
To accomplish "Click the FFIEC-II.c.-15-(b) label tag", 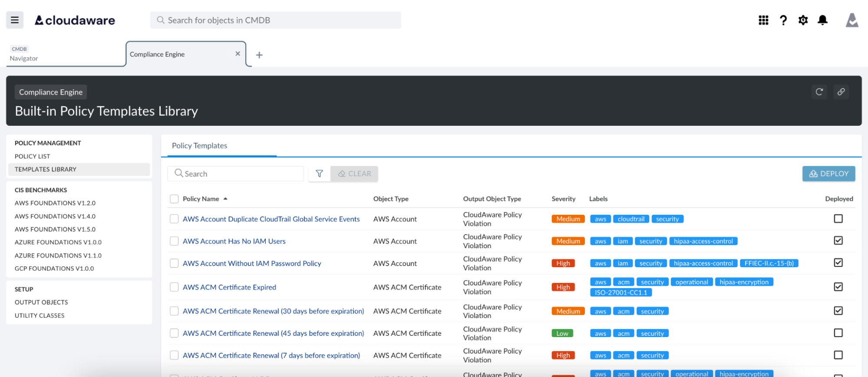I will 769,263.
